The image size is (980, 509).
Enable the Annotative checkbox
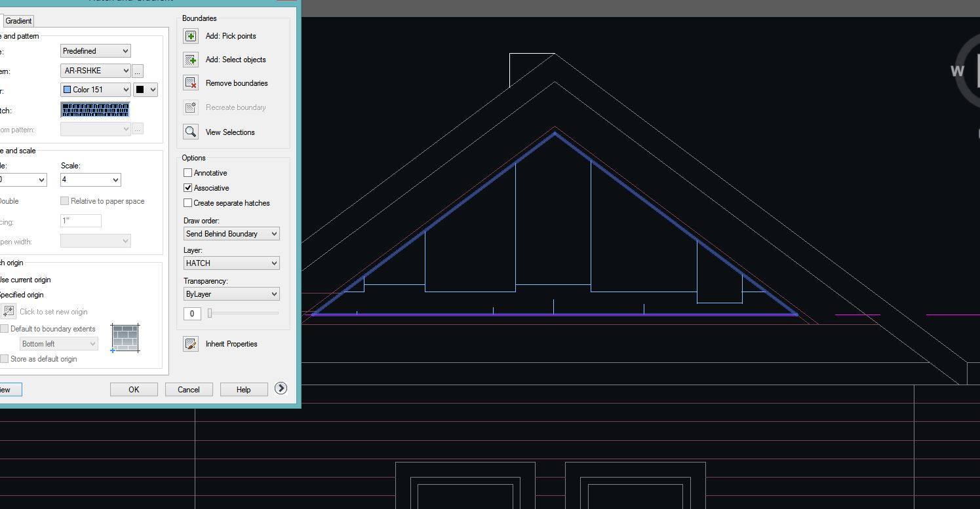[188, 173]
